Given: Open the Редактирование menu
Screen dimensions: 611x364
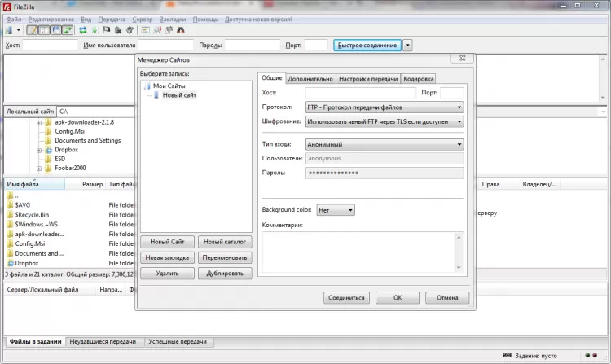Looking at the screenshot, I should point(51,19).
